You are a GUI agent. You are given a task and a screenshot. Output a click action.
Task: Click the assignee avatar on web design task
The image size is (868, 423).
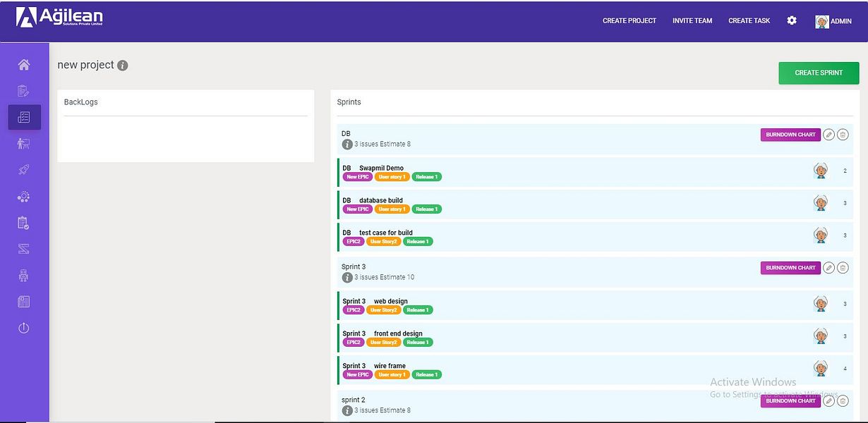(x=821, y=304)
